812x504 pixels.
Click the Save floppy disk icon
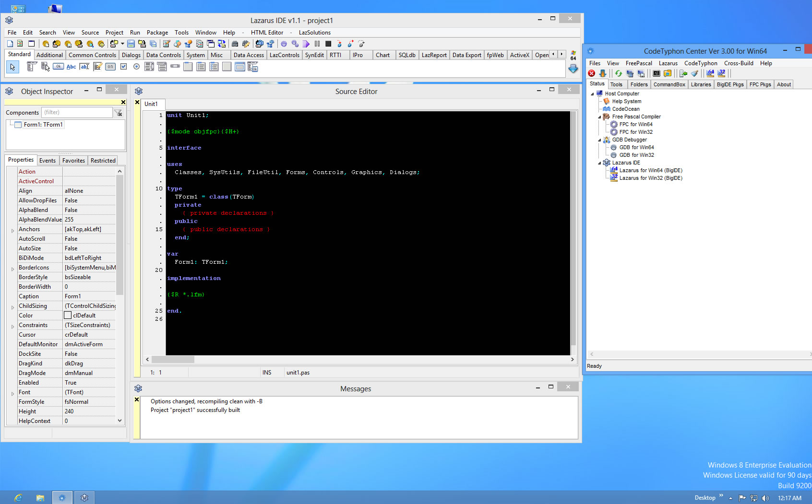pyautogui.click(x=131, y=44)
